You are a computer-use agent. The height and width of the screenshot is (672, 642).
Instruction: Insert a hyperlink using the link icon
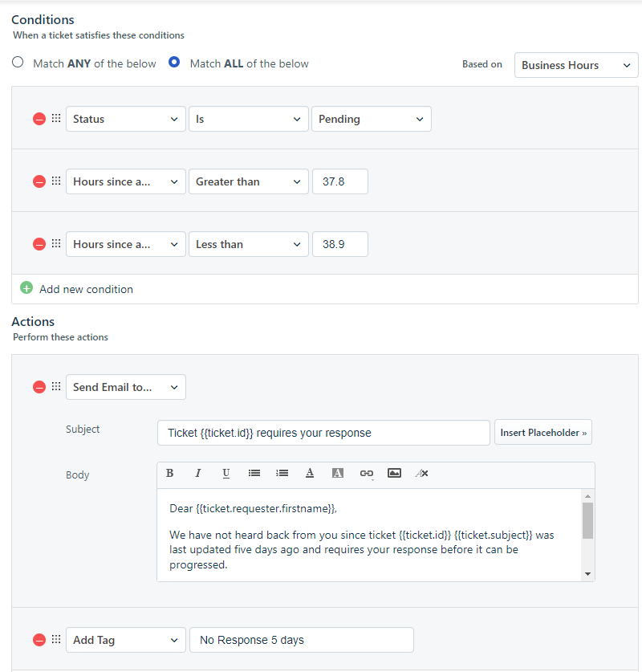366,473
